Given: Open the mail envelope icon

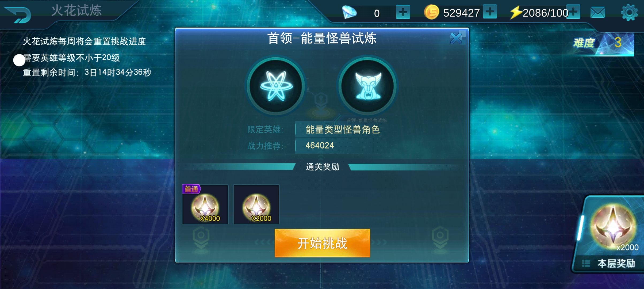Looking at the screenshot, I should [x=598, y=12].
